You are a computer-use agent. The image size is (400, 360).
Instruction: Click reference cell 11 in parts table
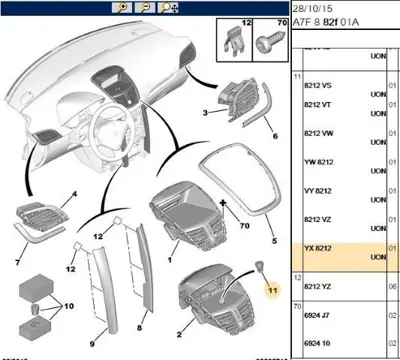point(297,77)
